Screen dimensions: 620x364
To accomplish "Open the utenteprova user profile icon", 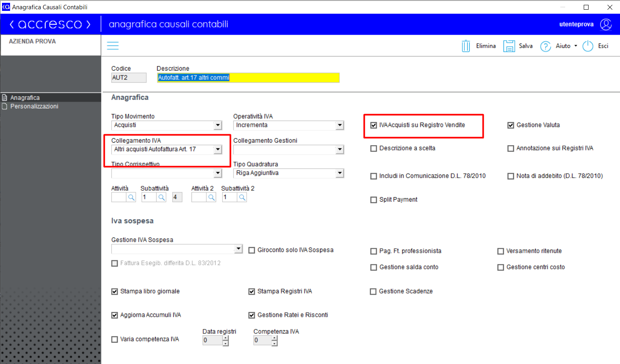I will (x=605, y=25).
